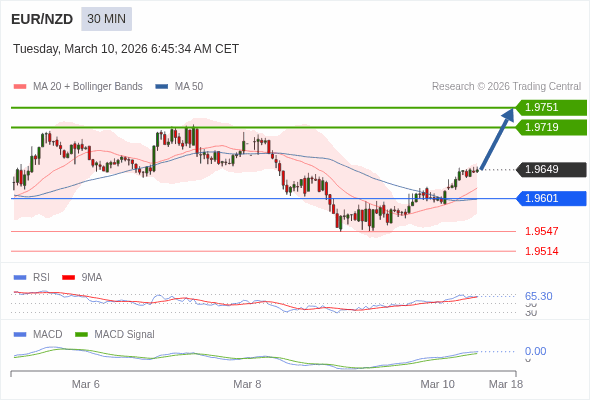Click the 'MA 20 + Bollinger Bands' legend label

pyautogui.click(x=88, y=87)
